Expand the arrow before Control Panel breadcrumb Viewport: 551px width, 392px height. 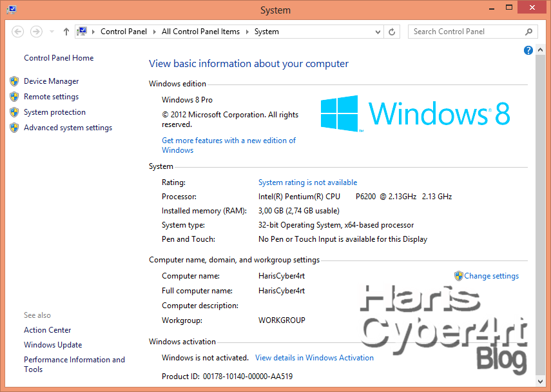click(93, 32)
